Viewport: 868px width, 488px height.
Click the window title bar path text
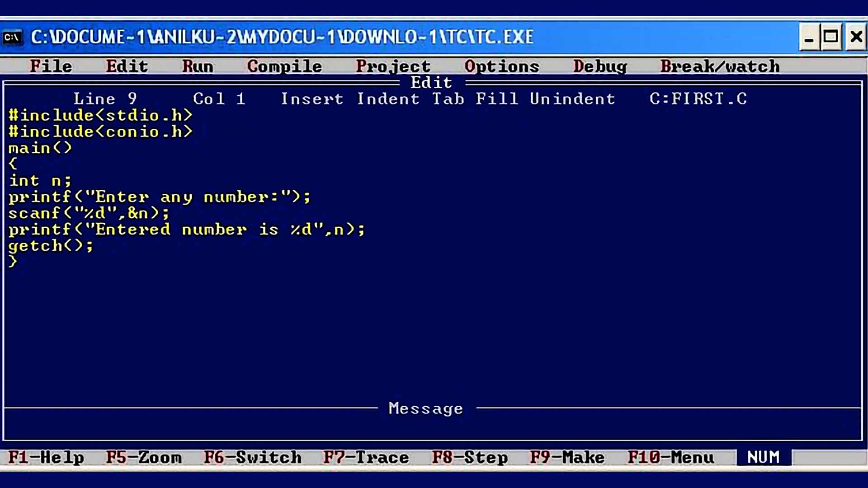(x=283, y=37)
